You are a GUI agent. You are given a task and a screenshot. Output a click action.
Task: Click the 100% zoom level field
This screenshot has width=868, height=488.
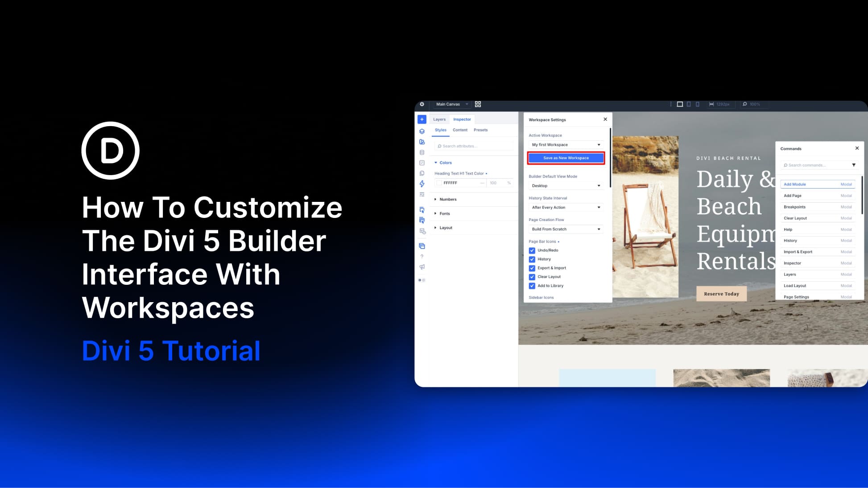click(x=755, y=104)
